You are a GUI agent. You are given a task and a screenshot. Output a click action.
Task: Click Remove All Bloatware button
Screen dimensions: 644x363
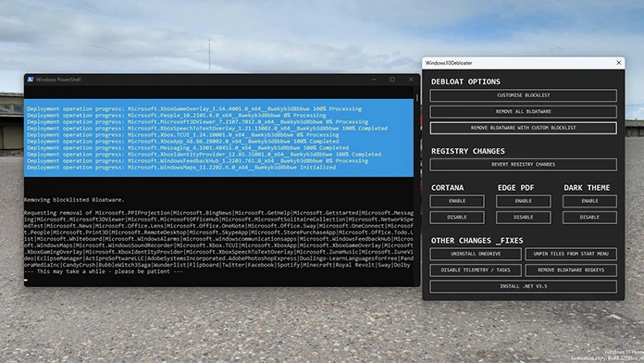click(524, 111)
